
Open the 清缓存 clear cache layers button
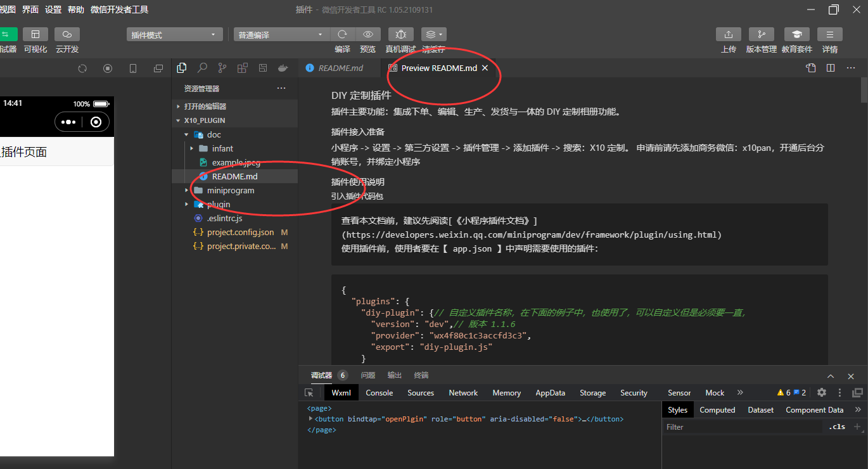[433, 34]
